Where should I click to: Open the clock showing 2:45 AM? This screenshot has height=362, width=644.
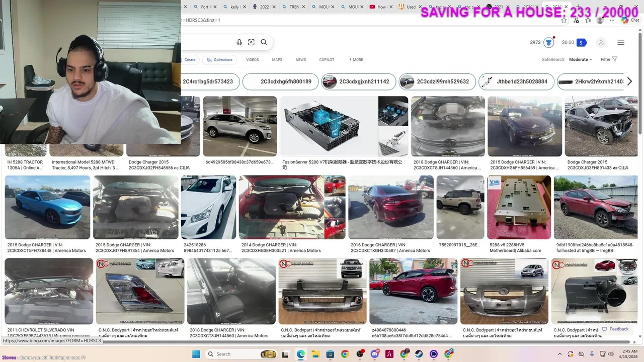(x=628, y=354)
